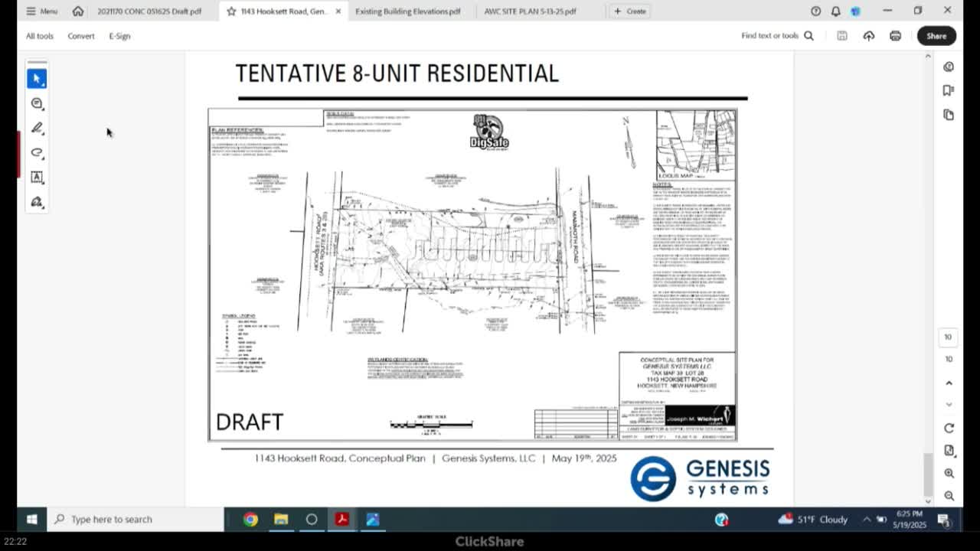
Task: Click the rotate page icon
Action: tap(949, 428)
